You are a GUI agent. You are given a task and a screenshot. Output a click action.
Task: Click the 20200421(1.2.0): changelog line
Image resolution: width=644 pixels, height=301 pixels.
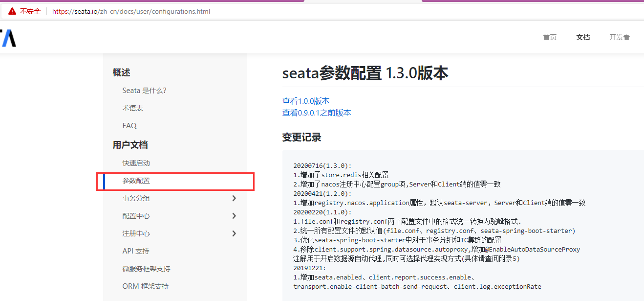[322, 194]
